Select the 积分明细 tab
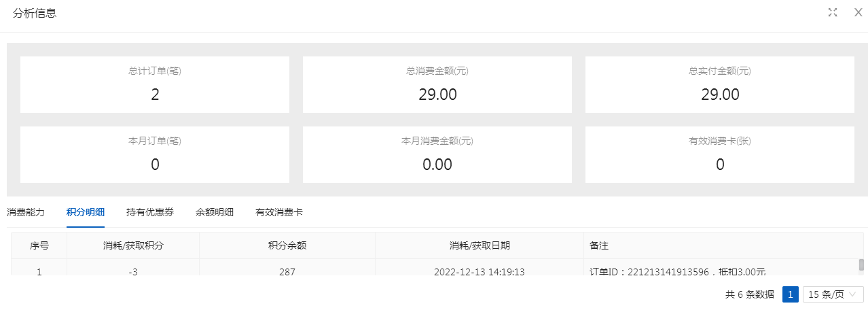This screenshot has height=327, width=868. (x=86, y=212)
